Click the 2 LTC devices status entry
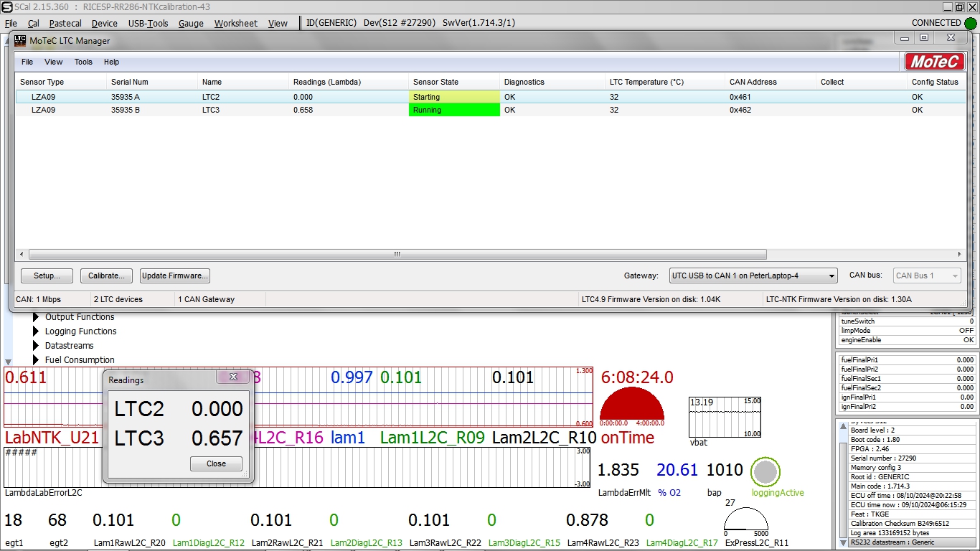 pyautogui.click(x=118, y=299)
